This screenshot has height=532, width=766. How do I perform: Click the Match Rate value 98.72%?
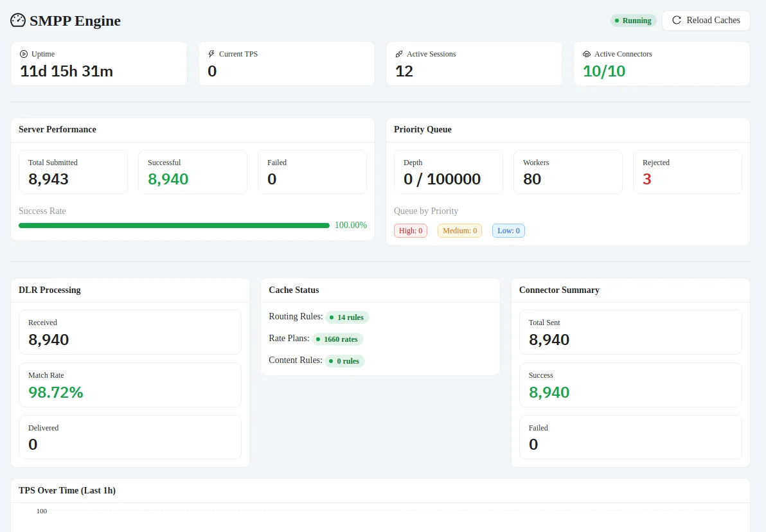[56, 393]
